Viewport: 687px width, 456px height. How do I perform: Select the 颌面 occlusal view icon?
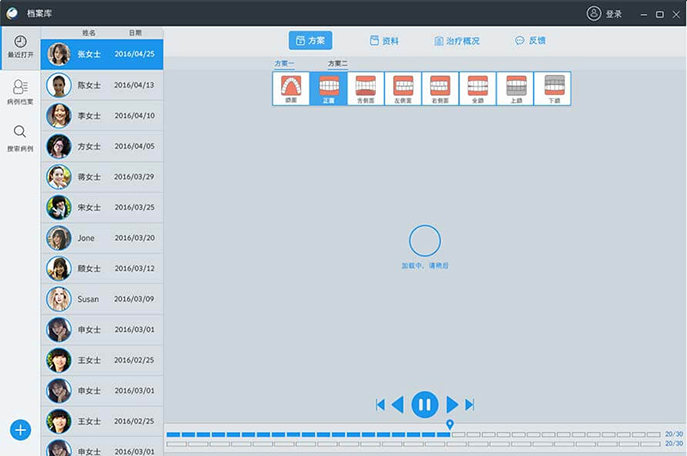[291, 88]
